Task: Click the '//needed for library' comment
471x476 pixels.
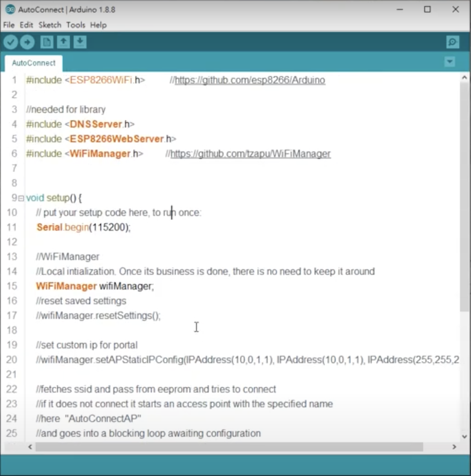Action: (66, 110)
